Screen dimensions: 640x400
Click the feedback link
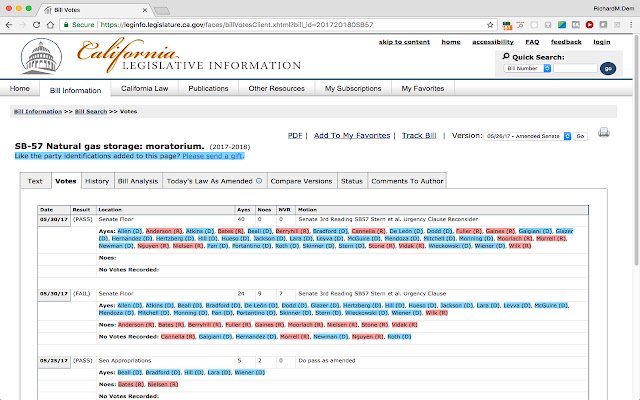[x=566, y=42]
